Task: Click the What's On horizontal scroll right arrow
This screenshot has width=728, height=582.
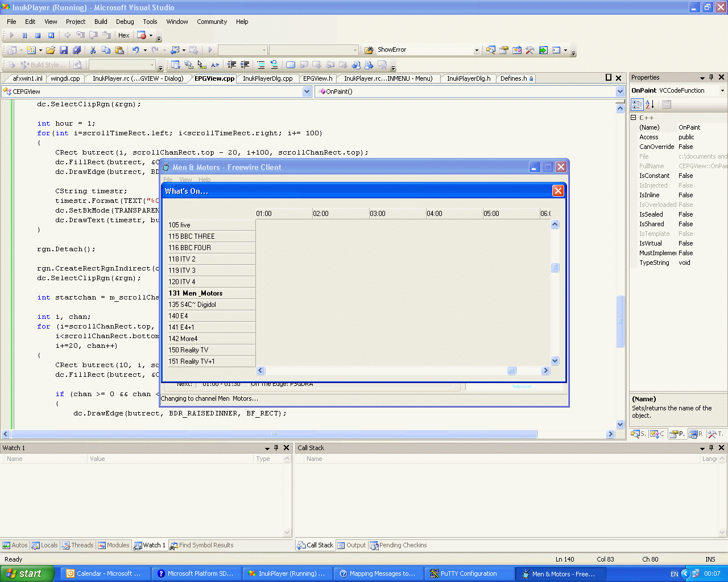Action: pyautogui.click(x=545, y=371)
